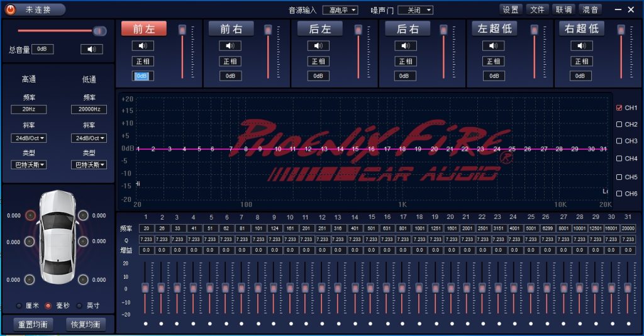The width and height of the screenshot is (644, 336).
Task: Select the 后左 channel tab
Action: pos(319,29)
